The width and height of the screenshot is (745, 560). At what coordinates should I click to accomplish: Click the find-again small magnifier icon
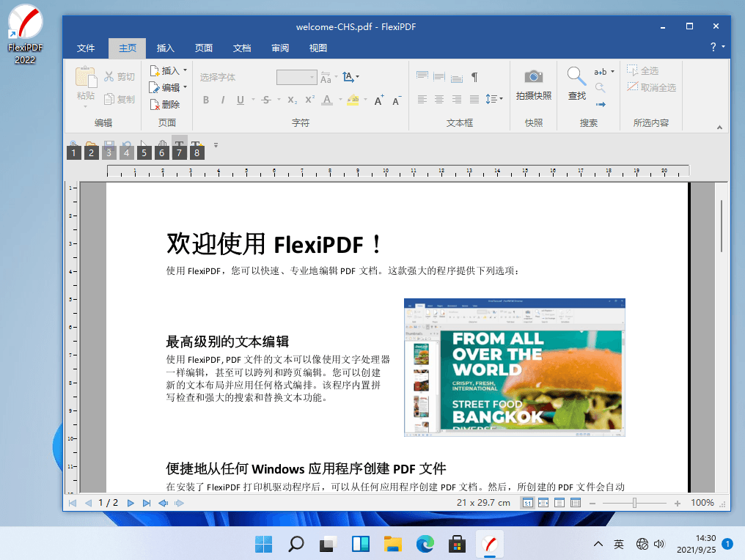click(x=601, y=88)
